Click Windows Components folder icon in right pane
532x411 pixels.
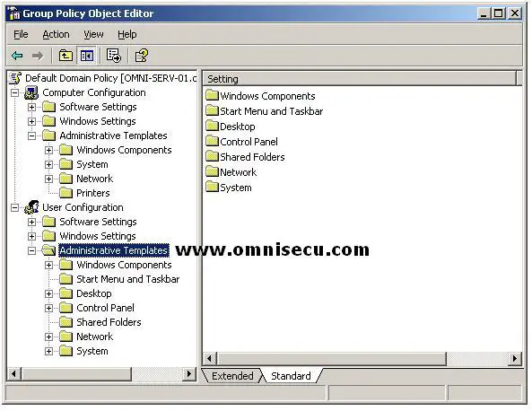coord(212,95)
